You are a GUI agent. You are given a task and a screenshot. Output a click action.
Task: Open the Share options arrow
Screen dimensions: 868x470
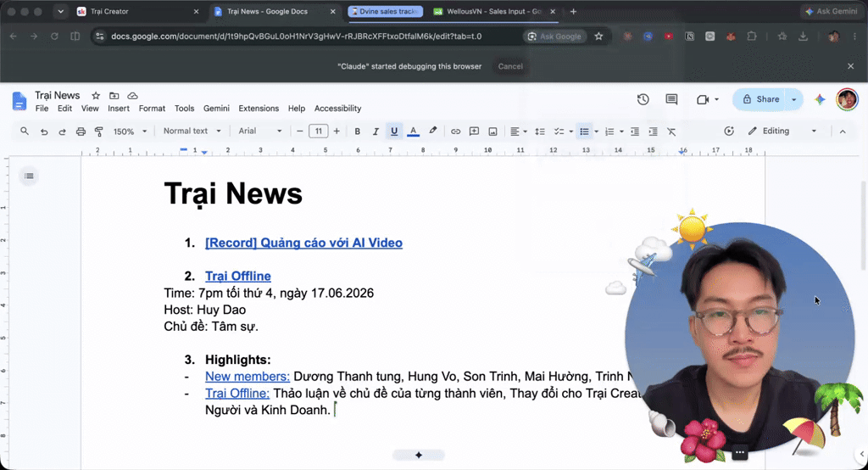click(x=794, y=99)
